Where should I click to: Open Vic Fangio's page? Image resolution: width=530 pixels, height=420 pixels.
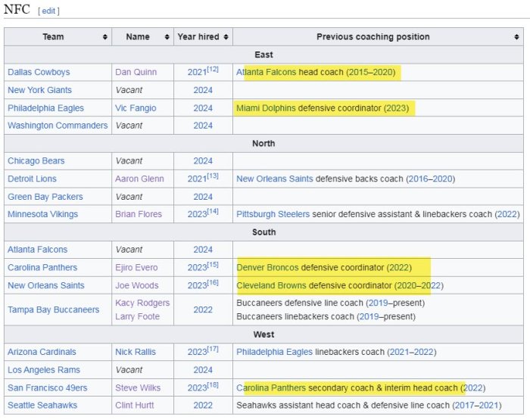tap(136, 107)
